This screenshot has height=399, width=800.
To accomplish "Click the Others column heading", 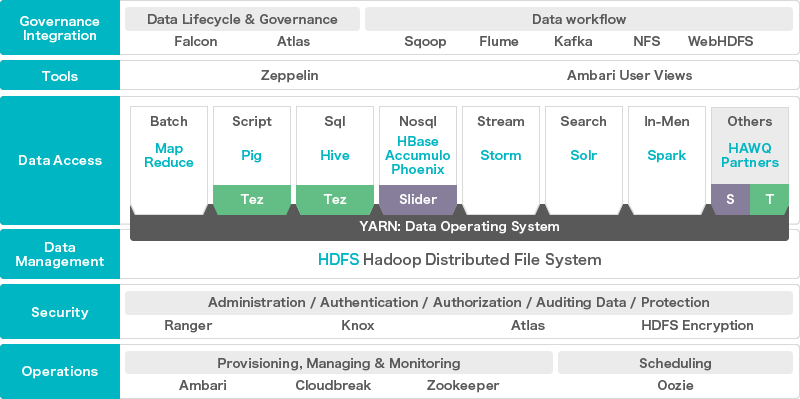I will [x=750, y=121].
